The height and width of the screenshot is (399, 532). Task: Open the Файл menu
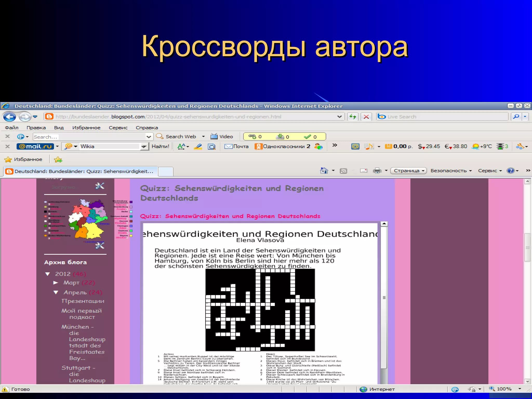(x=12, y=128)
